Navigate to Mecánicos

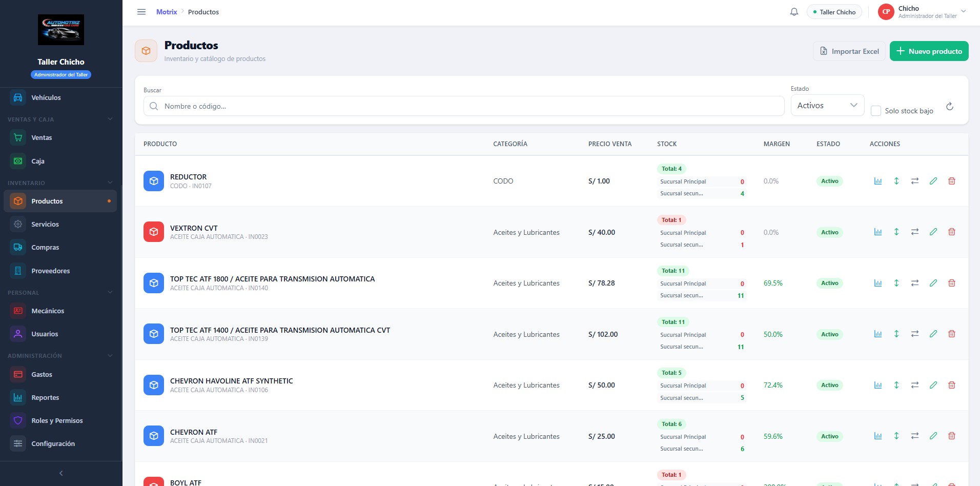pos(60,311)
